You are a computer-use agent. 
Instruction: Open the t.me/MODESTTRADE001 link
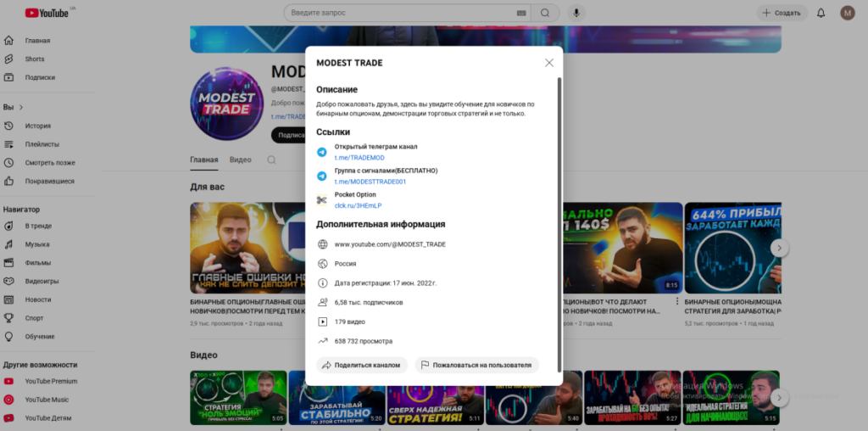pos(370,182)
